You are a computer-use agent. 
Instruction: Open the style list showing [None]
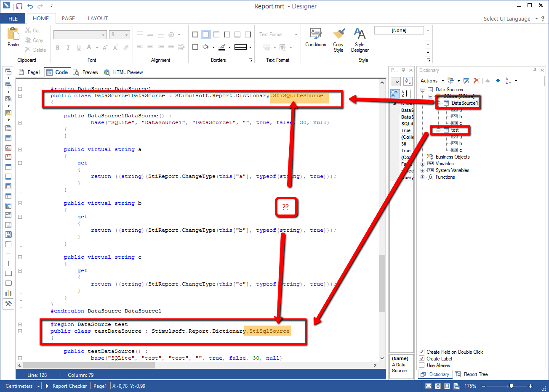click(399, 30)
